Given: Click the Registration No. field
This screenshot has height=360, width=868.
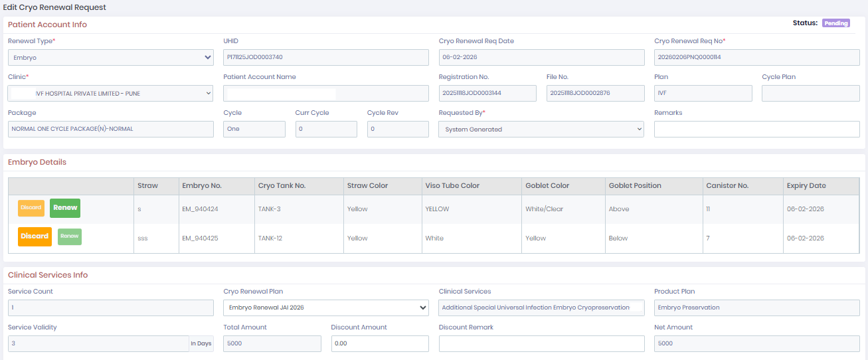Looking at the screenshot, I should pyautogui.click(x=487, y=94).
